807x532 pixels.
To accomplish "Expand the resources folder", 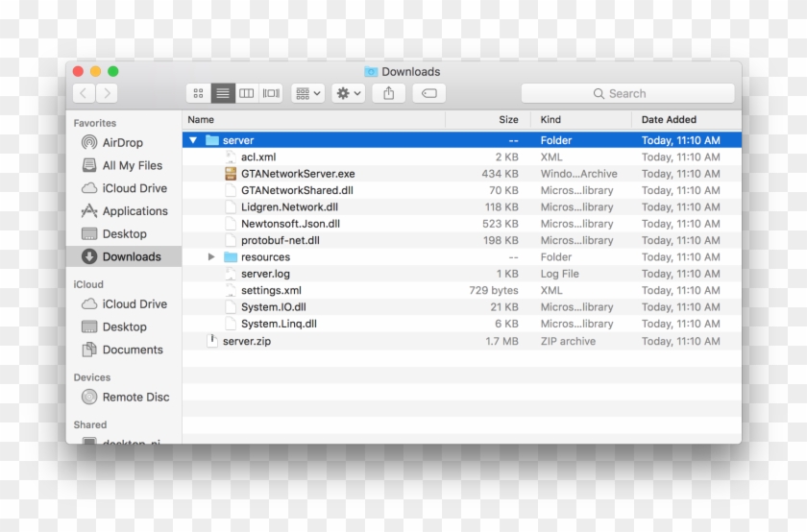I will [x=211, y=256].
